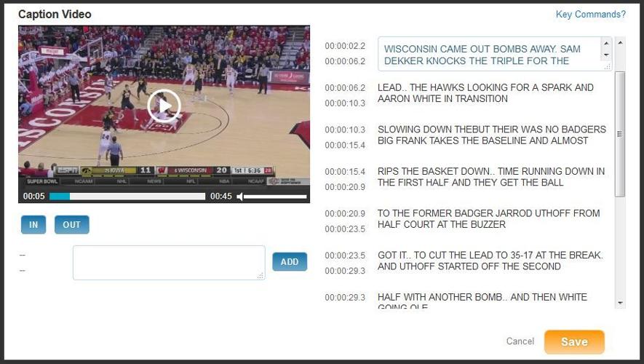This screenshot has height=364, width=644.
Task: Click the OUT button to mark end time
Action: click(x=71, y=225)
